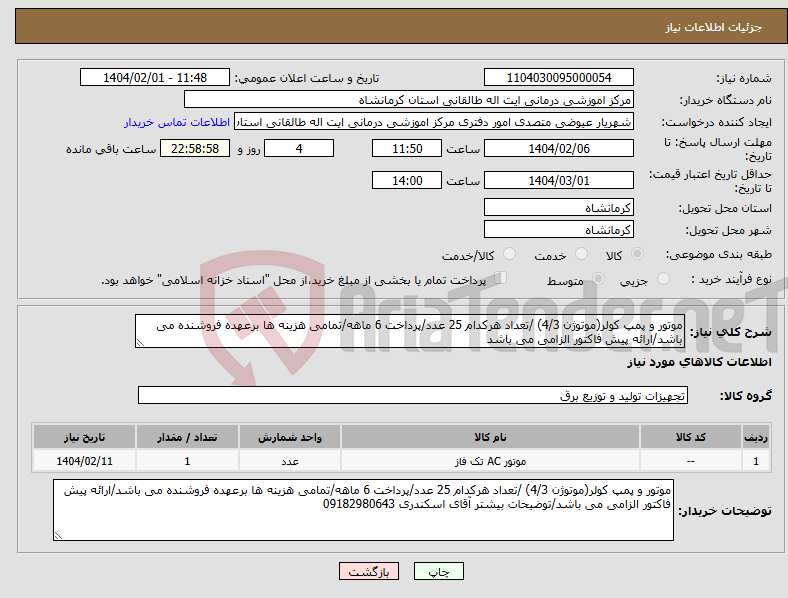Select the جزیی purchase type radio
This screenshot has height=598, width=788.
(x=663, y=278)
